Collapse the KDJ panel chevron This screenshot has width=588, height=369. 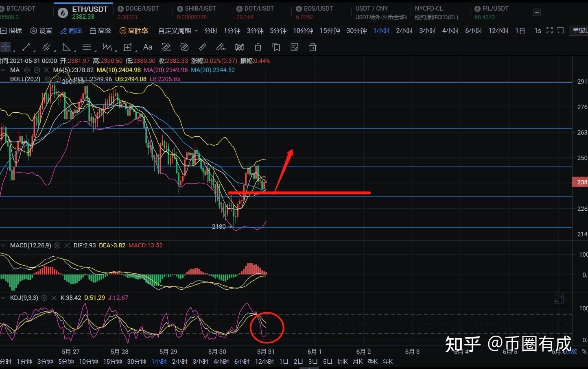4,298
